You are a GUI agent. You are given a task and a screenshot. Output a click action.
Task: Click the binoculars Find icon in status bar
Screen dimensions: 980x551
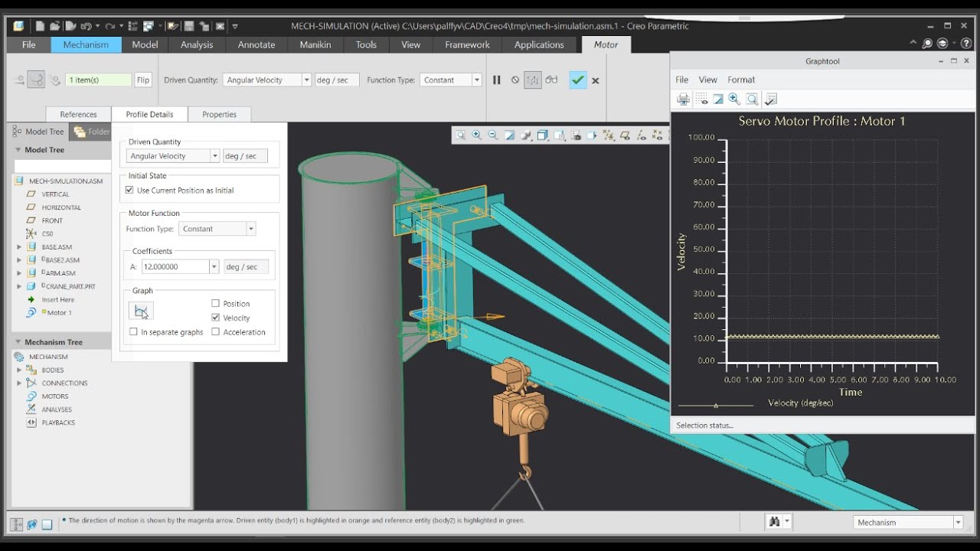tap(775, 522)
